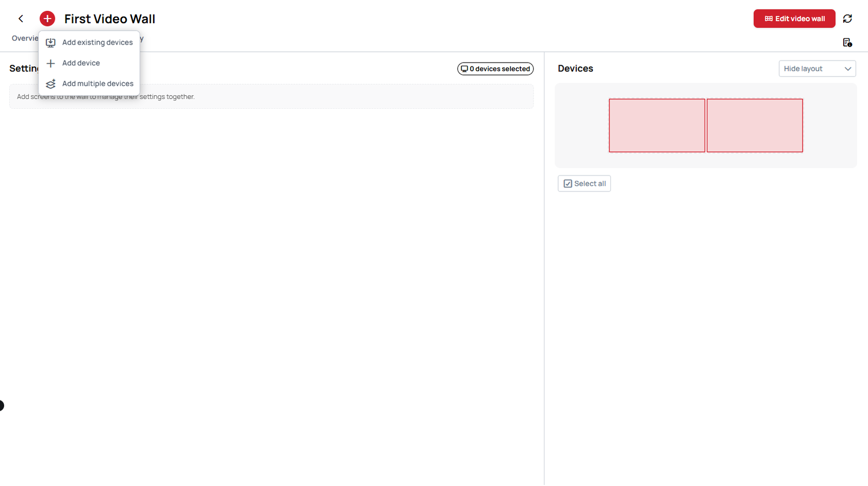This screenshot has width=868, height=486.
Task: Click the back arrow icon
Action: 21,19
